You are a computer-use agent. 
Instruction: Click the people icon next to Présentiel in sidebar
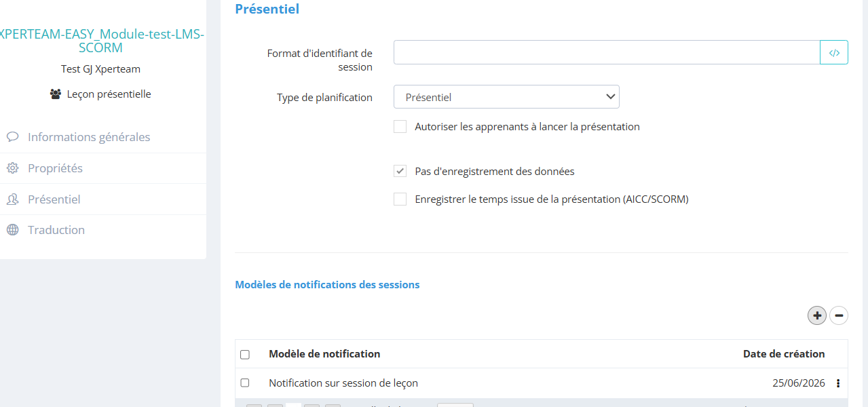12,199
